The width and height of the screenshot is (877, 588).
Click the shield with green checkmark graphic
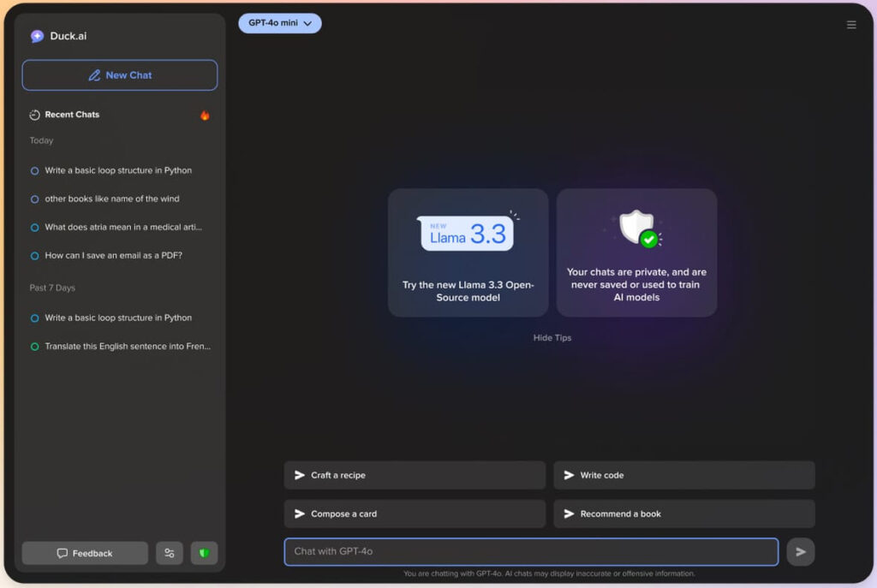tap(638, 229)
